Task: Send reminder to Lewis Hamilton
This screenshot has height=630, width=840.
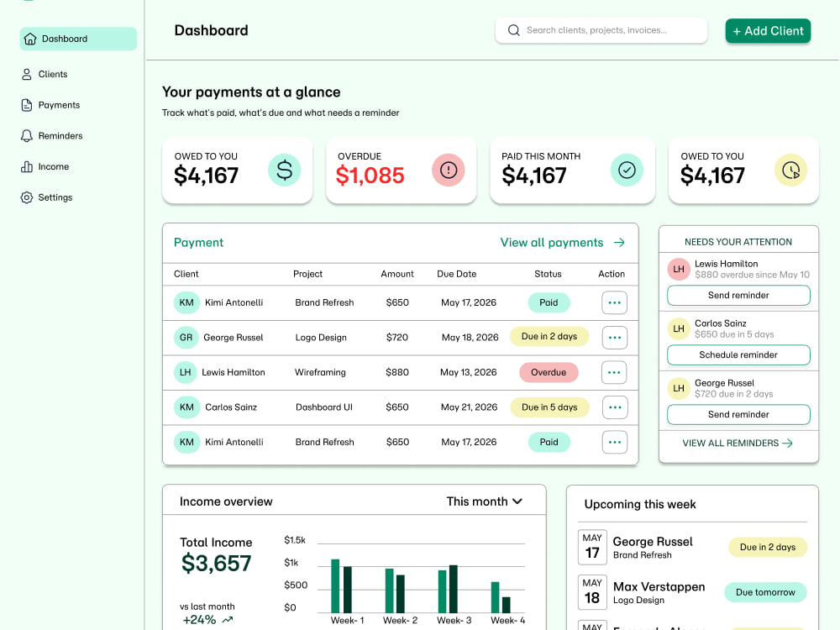Action: [738, 295]
